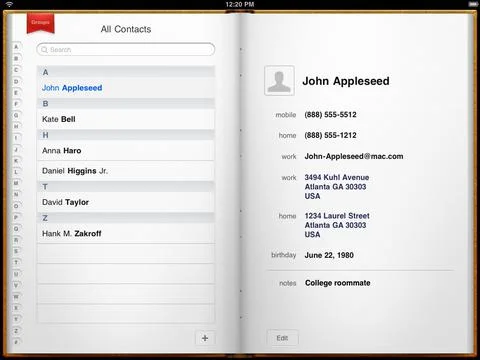Tap section header H in list
The image size is (480, 360).
(126, 135)
